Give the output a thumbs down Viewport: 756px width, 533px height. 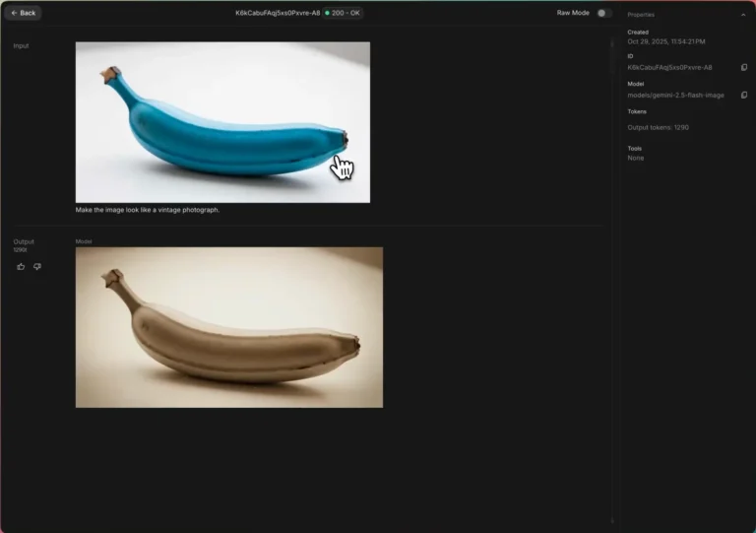click(x=37, y=266)
